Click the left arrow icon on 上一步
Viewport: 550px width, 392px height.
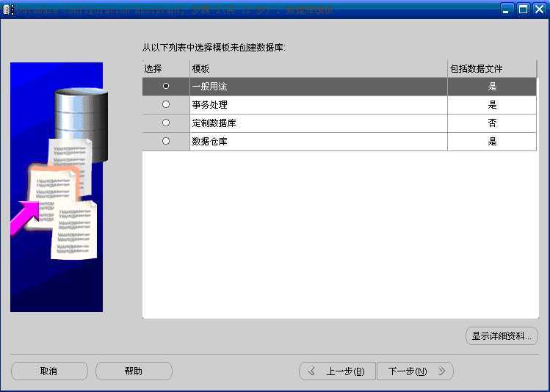click(311, 371)
